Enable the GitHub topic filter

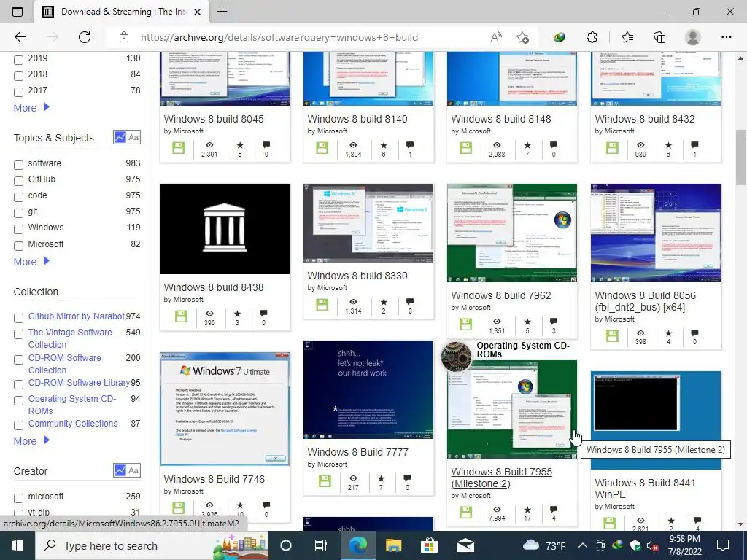(x=18, y=181)
